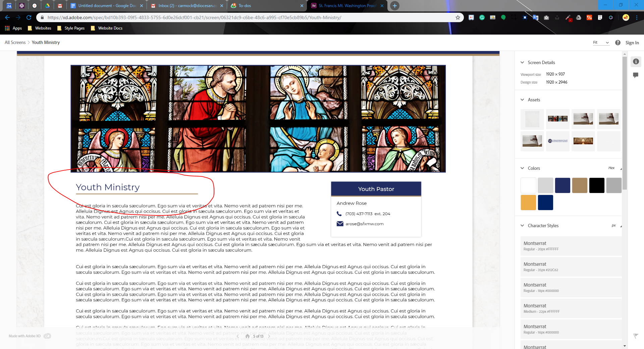This screenshot has width=644, height=349.
Task: Open the comments panel icon
Action: (636, 75)
